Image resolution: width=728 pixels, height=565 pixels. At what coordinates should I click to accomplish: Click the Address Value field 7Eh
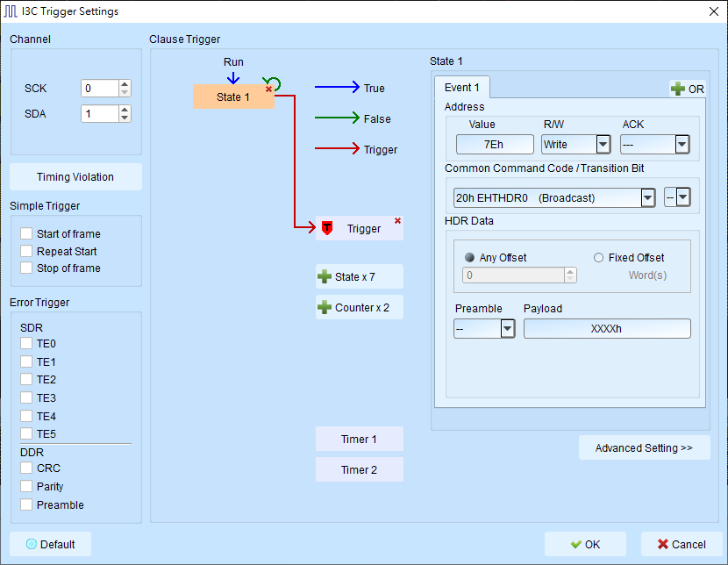pyautogui.click(x=495, y=145)
